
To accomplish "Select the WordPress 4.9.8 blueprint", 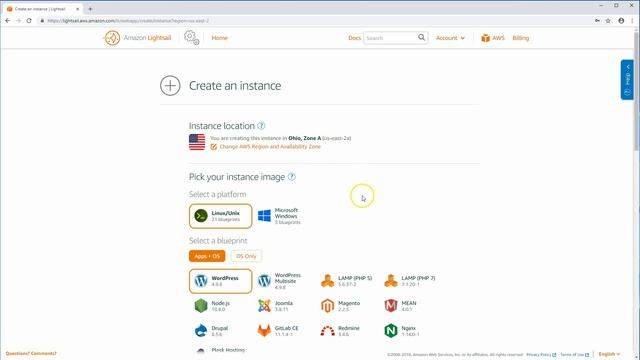I will [220, 281].
